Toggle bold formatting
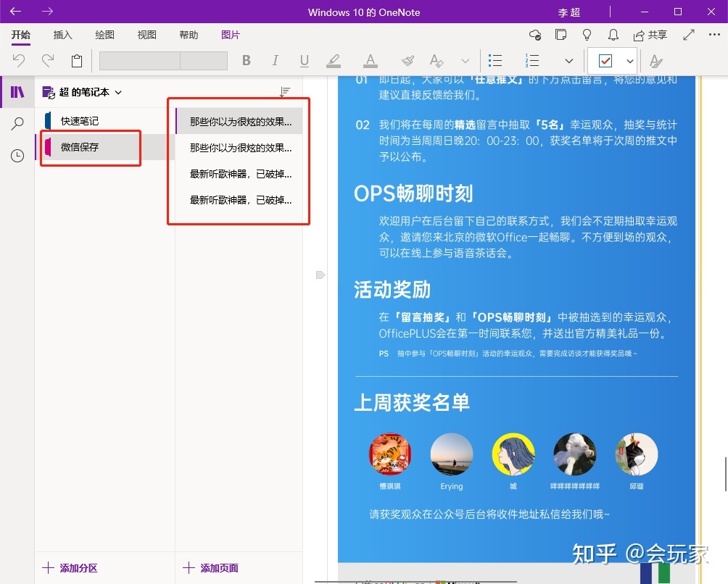The width and height of the screenshot is (728, 584). tap(246, 61)
